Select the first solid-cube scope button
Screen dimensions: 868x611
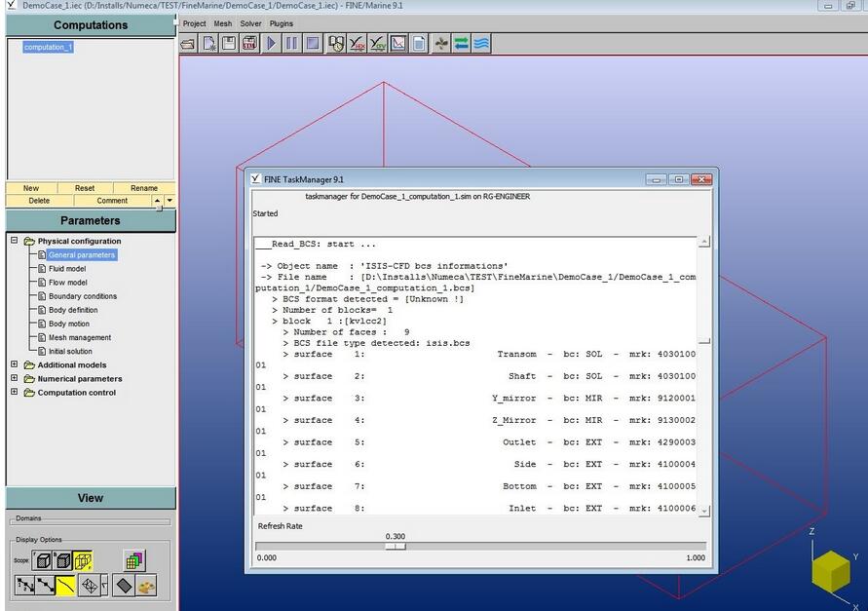[43, 560]
